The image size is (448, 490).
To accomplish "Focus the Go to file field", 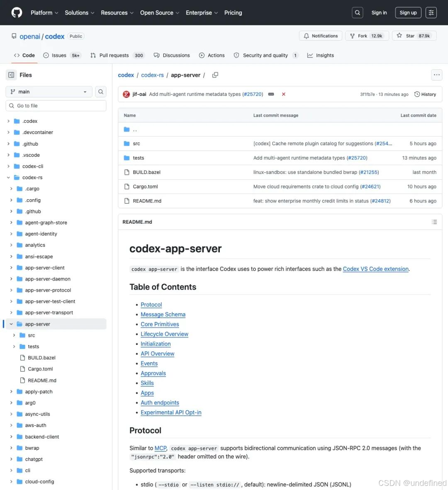I will point(56,106).
